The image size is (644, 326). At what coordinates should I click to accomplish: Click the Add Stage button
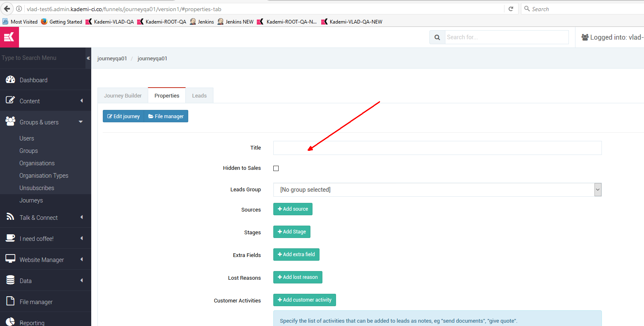tap(292, 232)
